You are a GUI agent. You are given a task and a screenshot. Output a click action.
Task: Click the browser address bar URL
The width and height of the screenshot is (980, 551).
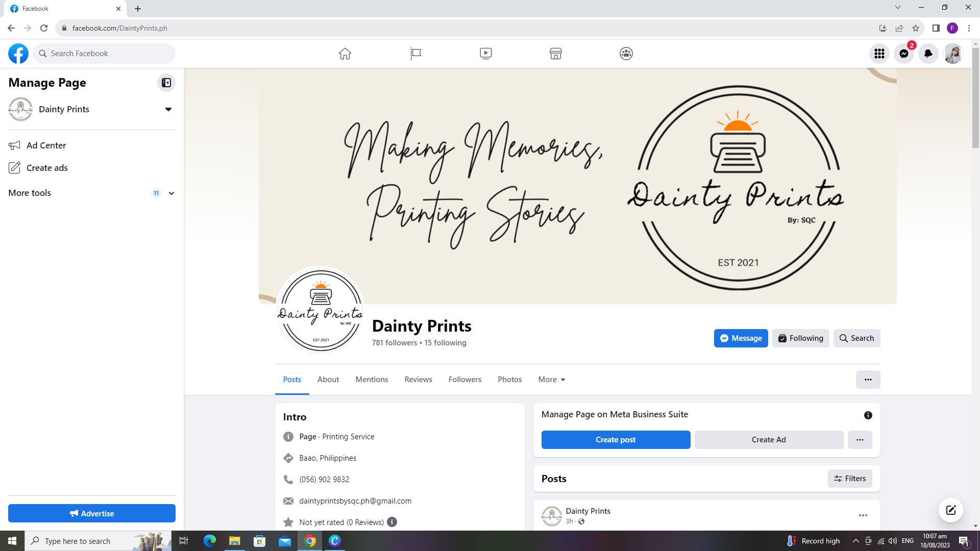(x=119, y=28)
